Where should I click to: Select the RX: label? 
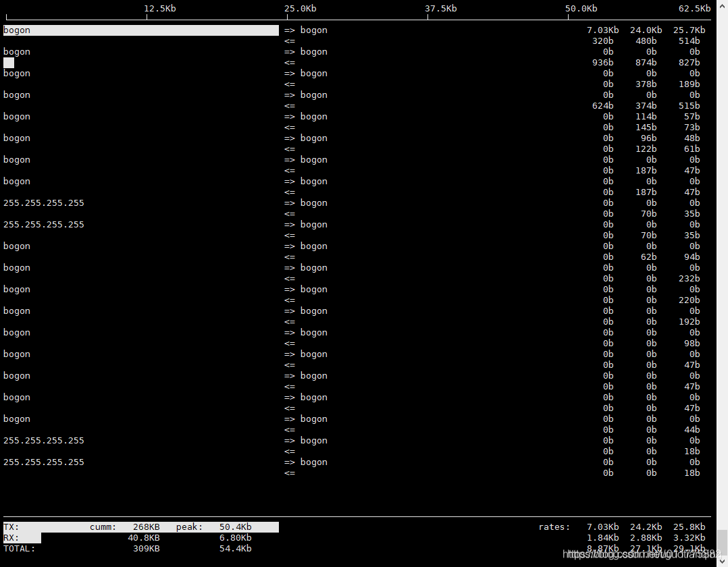(x=11, y=538)
